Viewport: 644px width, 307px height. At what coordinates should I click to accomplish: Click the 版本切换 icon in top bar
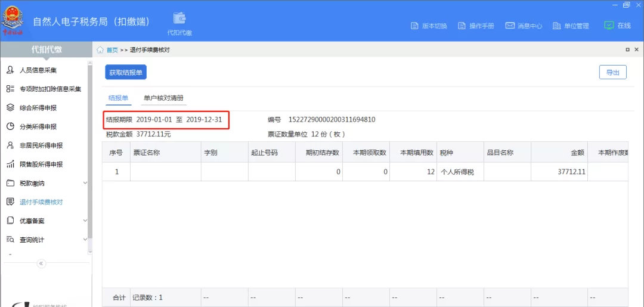415,26
